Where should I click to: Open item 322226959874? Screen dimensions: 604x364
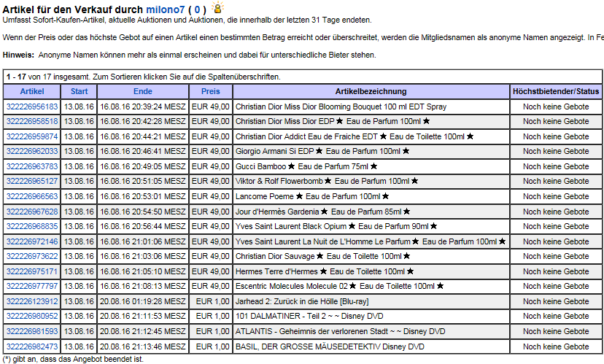click(x=32, y=136)
